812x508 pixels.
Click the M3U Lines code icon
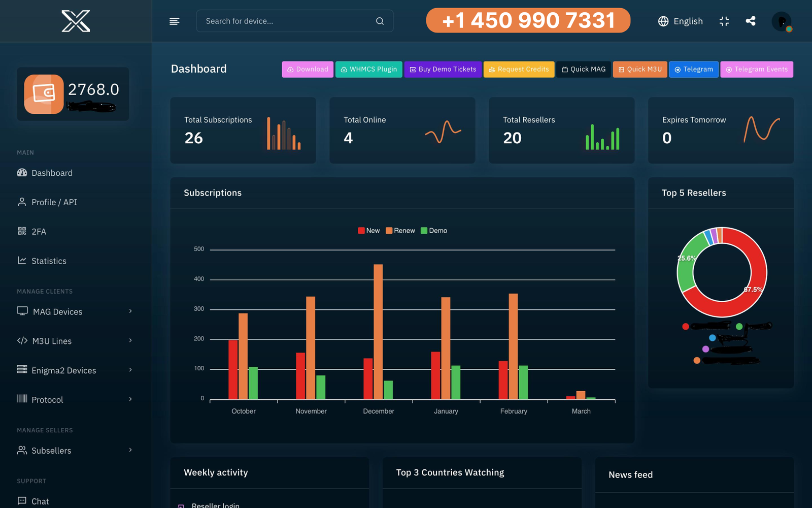point(22,340)
